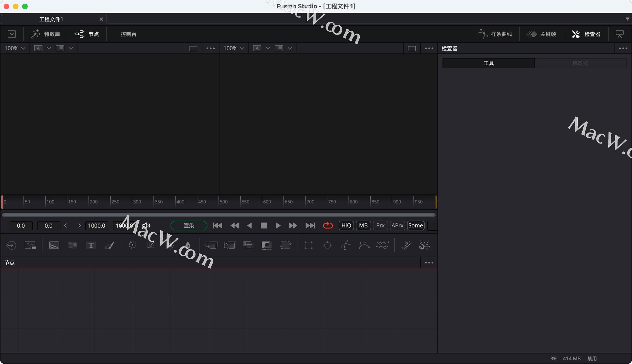
Task: Select the 工具 tab in the inspector
Action: [x=488, y=63]
